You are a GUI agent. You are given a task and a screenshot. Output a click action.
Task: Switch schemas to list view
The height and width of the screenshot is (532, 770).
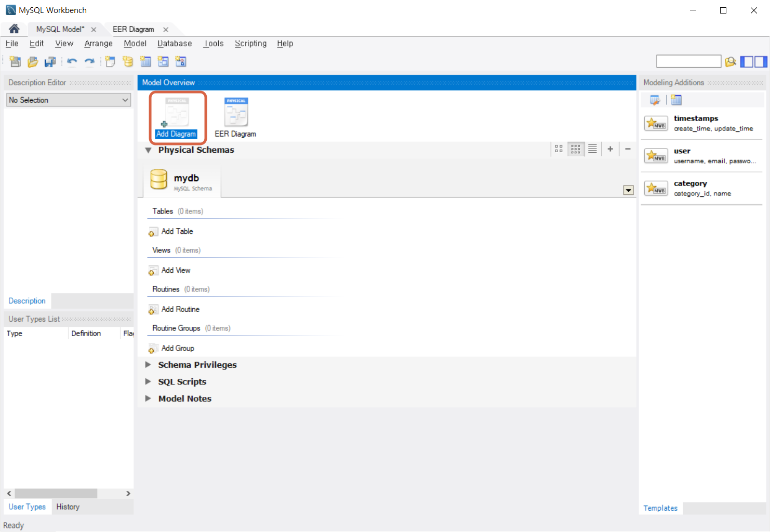pyautogui.click(x=592, y=149)
